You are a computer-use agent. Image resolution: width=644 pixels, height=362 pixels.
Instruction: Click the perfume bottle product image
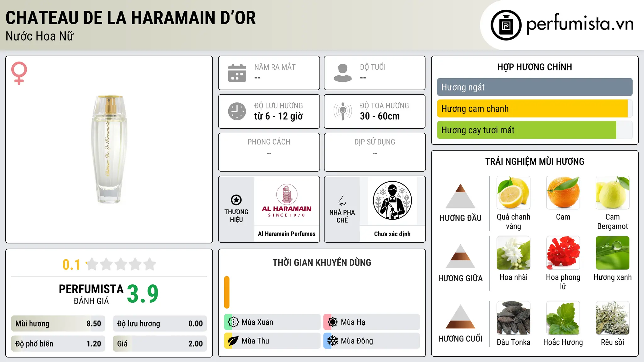tap(109, 149)
